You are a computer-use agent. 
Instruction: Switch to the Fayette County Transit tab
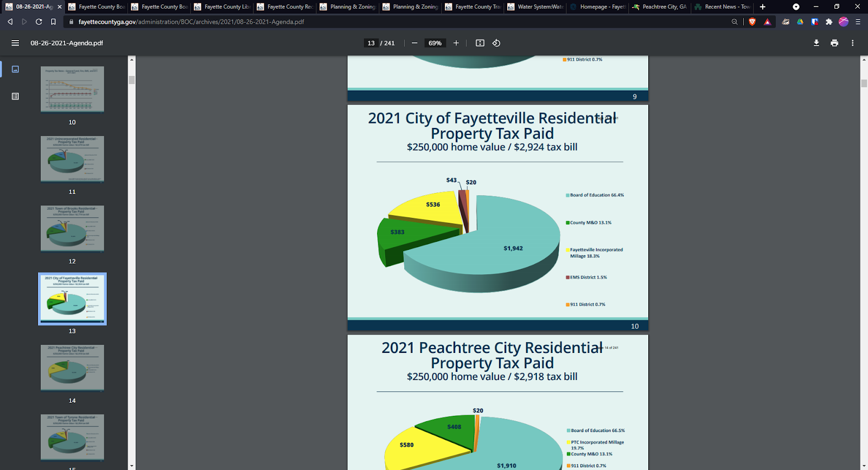coord(473,7)
